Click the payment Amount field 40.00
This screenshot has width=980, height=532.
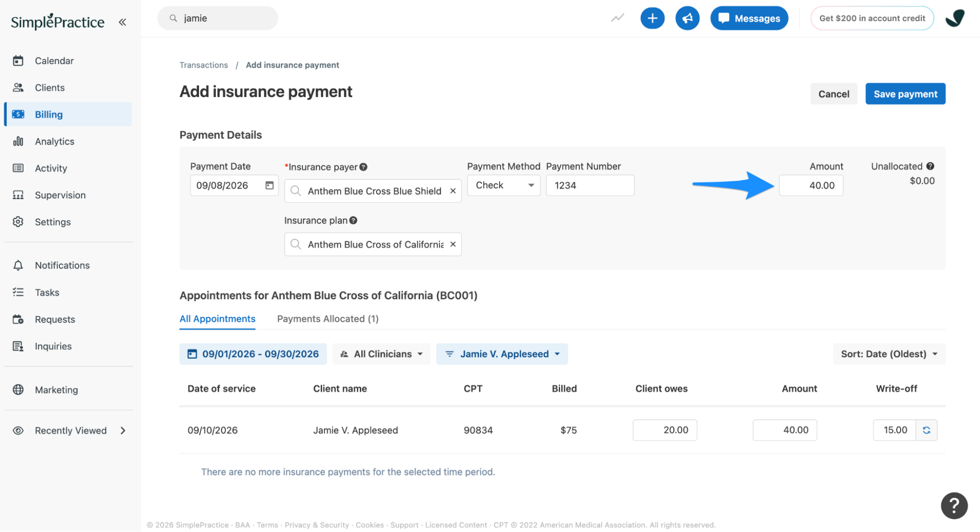[x=811, y=186]
